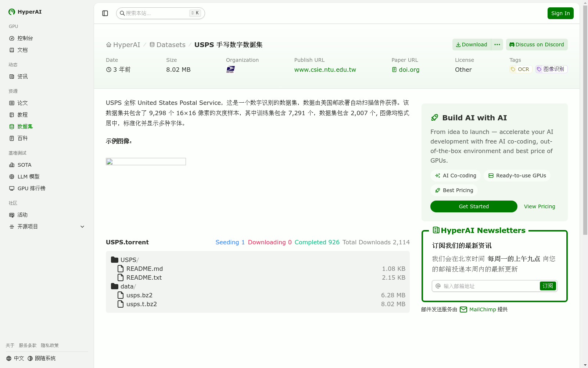Open the 中文 language selector
Viewport: 588px width, 368px height.
pyautogui.click(x=15, y=358)
